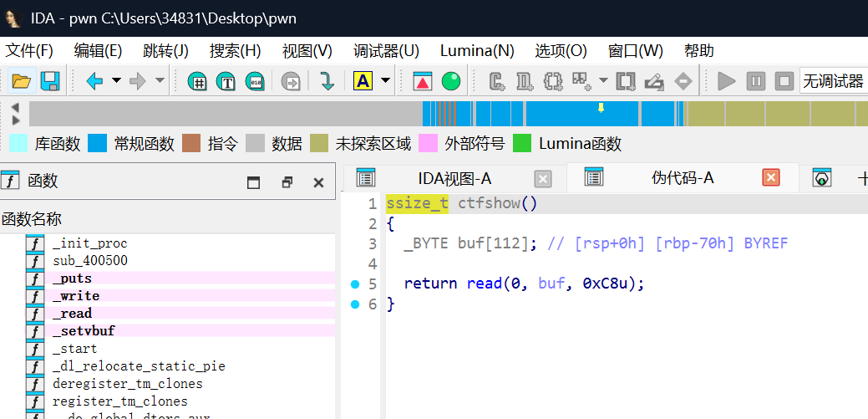
Task: Click the debugger play button
Action: click(x=726, y=81)
